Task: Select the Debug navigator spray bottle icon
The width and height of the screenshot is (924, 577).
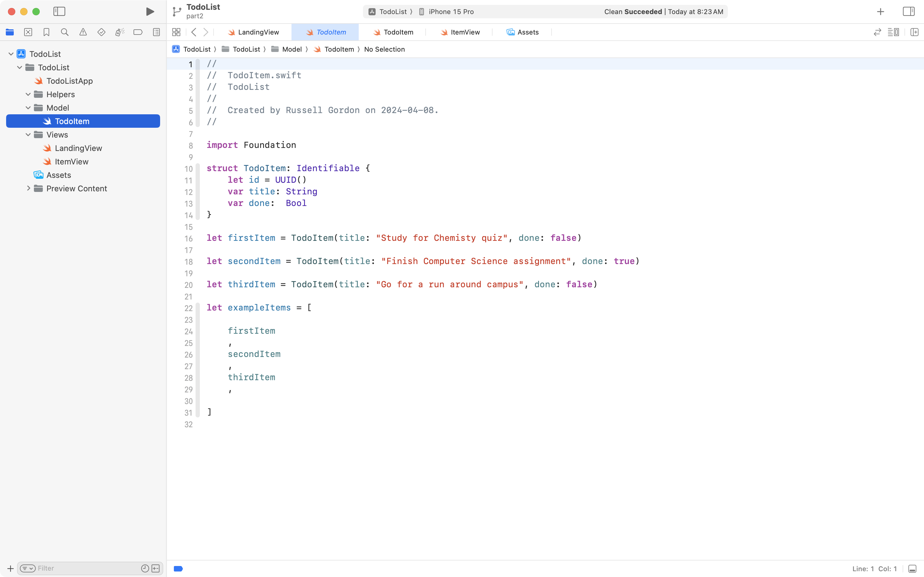Action: [120, 32]
